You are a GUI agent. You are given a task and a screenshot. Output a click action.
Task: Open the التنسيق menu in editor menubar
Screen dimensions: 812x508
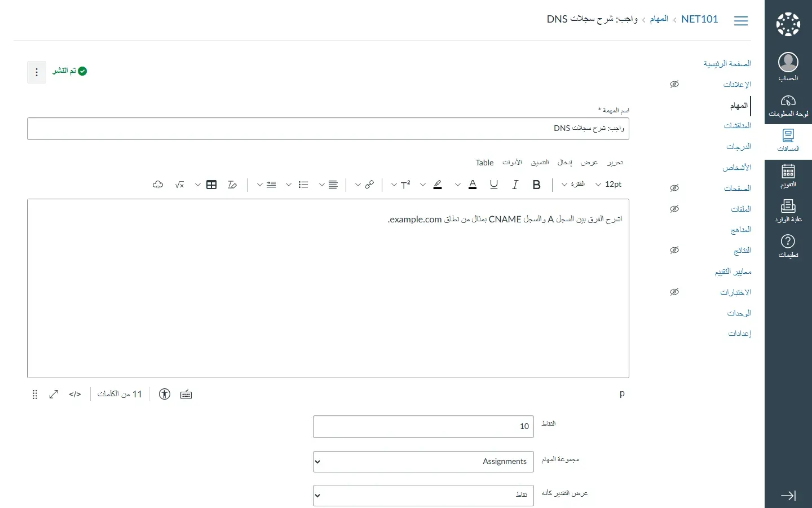[x=540, y=163]
